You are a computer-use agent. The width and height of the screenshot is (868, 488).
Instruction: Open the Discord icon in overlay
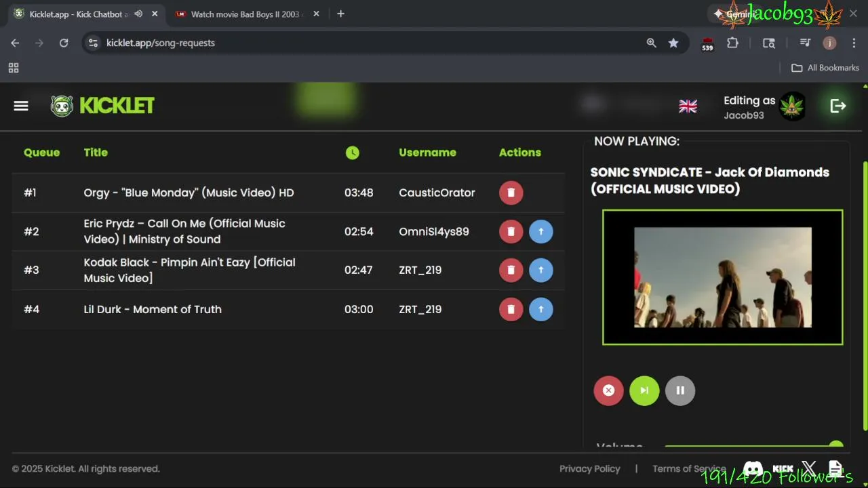[x=753, y=469]
